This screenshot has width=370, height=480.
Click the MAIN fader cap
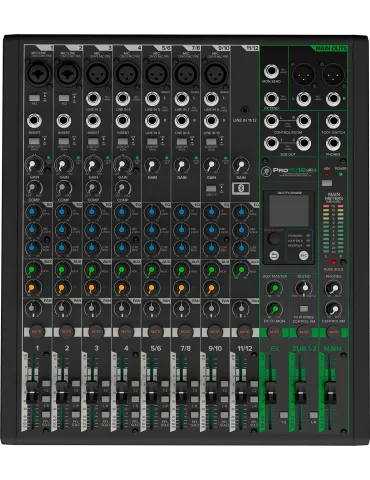(x=330, y=392)
